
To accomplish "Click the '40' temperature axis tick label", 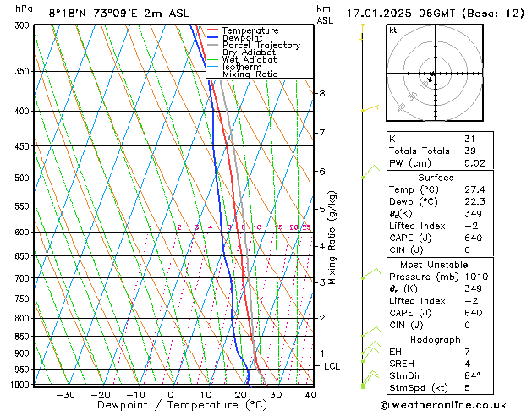I will pos(310,395).
